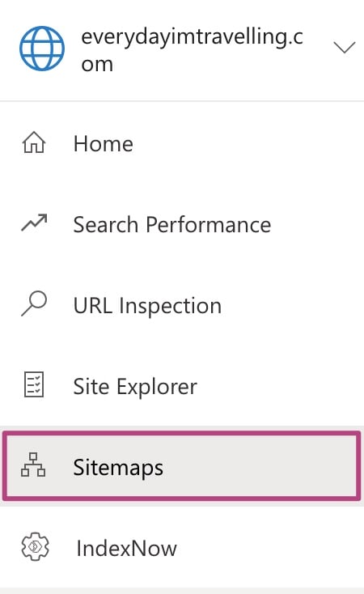Click the Search Performance trend arrow icon
The height and width of the screenshot is (594, 364).
pyautogui.click(x=34, y=223)
